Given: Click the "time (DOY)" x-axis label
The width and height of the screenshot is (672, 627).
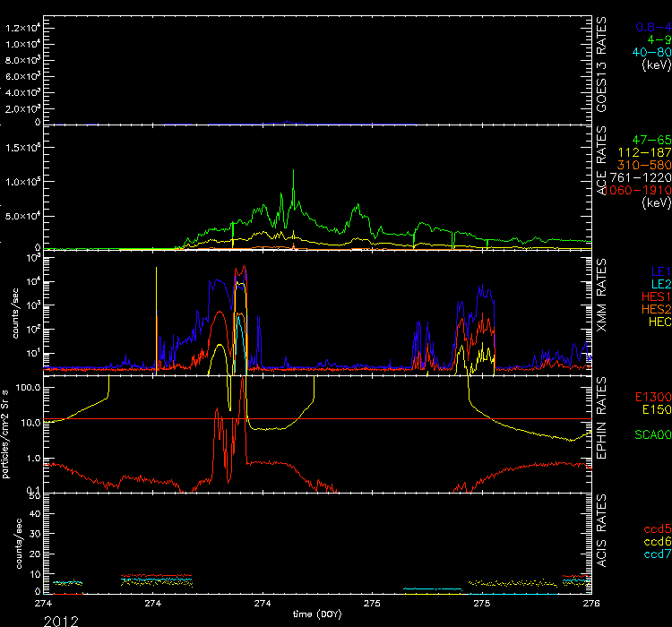Looking at the screenshot, I should coord(318,615).
